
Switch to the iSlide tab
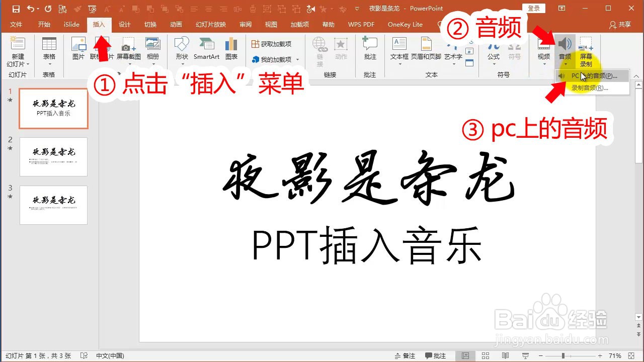pos(71,25)
